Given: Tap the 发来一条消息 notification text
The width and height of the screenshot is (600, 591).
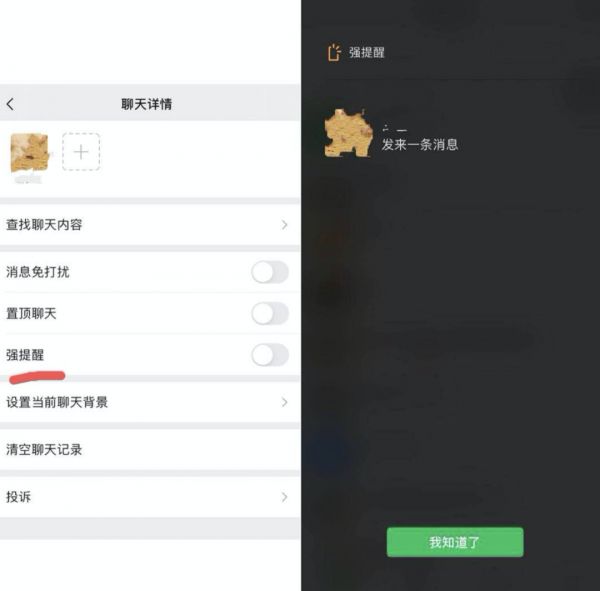Looking at the screenshot, I should pyautogui.click(x=420, y=145).
